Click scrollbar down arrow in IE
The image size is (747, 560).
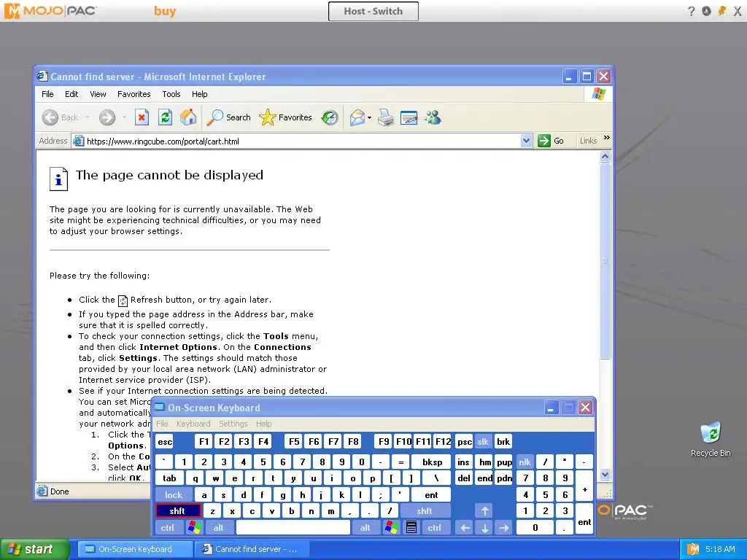pos(605,474)
